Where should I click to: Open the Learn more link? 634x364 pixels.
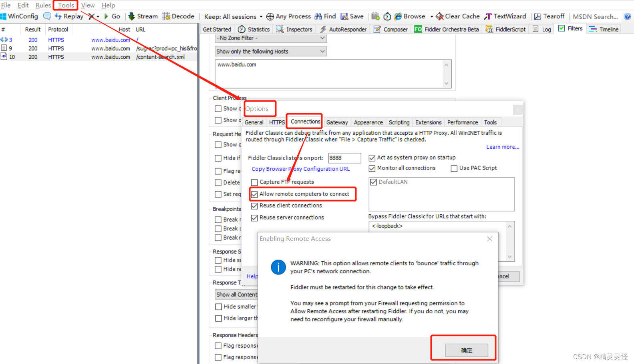(503, 147)
